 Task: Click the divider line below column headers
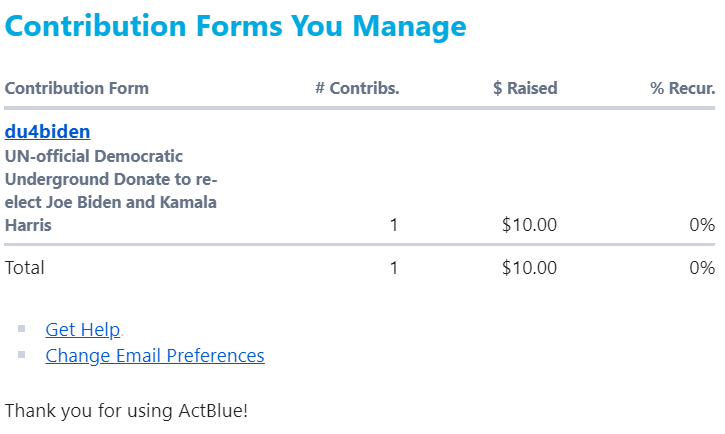coord(360,107)
